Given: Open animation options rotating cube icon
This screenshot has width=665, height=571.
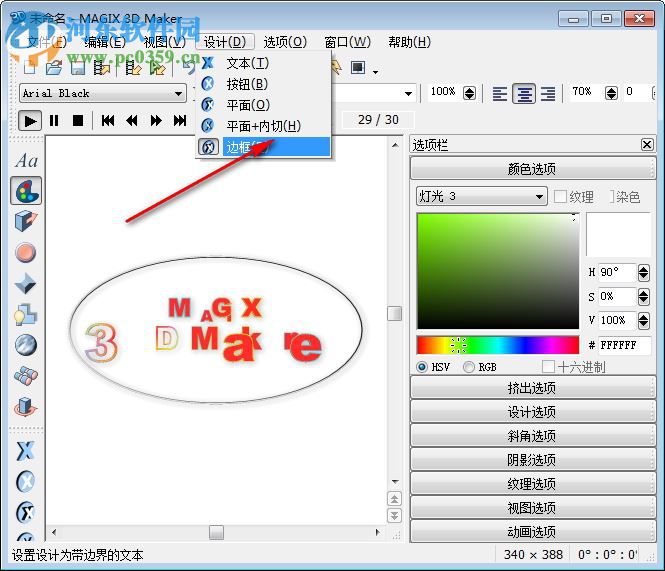Looking at the screenshot, I should [25, 406].
